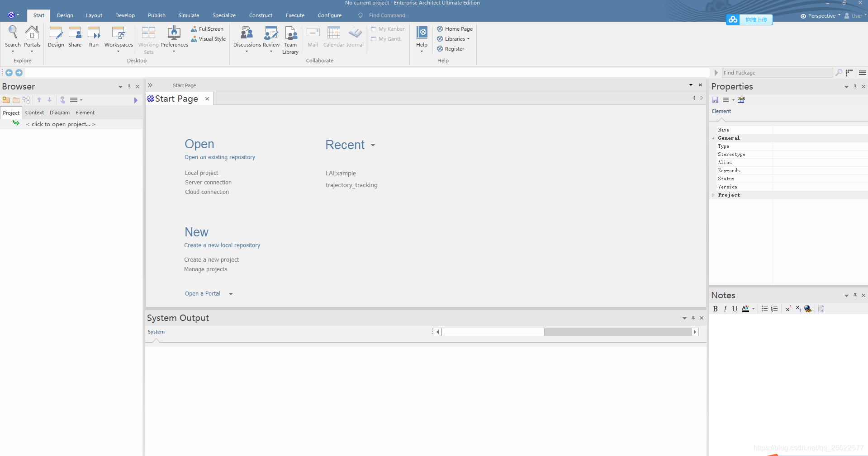Pin the System Output panel
Viewport: 868px width, 456px height.
click(x=693, y=318)
